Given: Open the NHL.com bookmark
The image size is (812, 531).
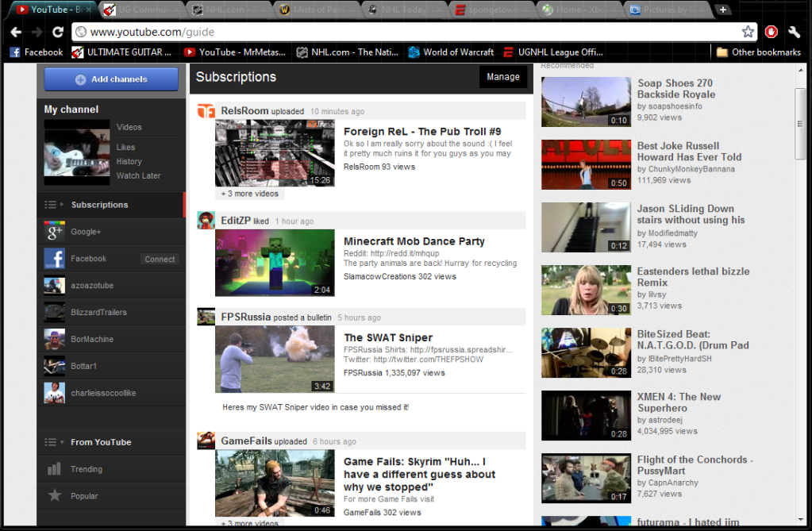Looking at the screenshot, I should tap(348, 52).
